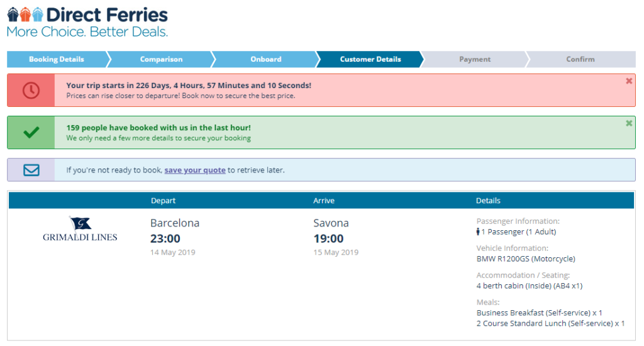Image resolution: width=644 pixels, height=346 pixels.
Task: Click the Vehicle Information label
Action: click(x=512, y=248)
